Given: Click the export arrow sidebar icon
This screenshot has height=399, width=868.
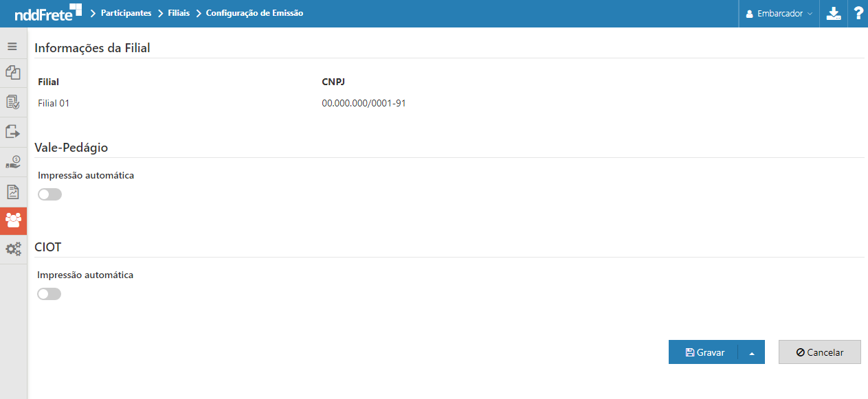Looking at the screenshot, I should pyautogui.click(x=12, y=131).
